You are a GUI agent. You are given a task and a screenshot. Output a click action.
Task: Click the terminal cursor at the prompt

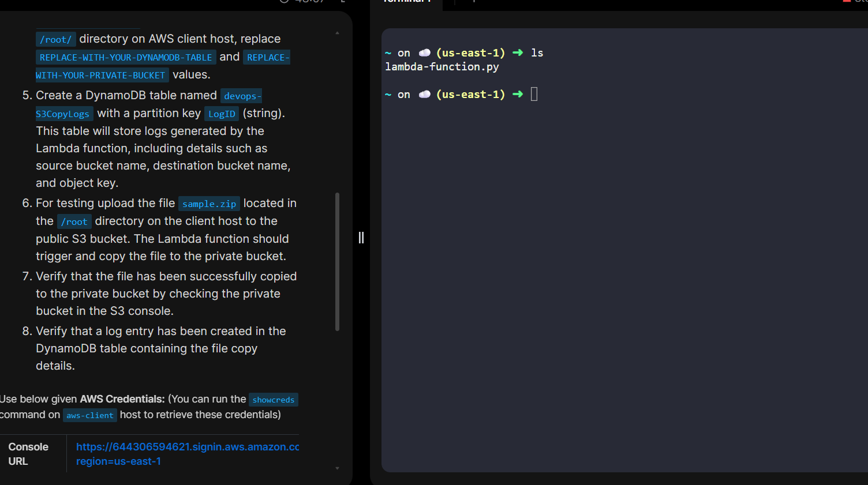tap(534, 94)
